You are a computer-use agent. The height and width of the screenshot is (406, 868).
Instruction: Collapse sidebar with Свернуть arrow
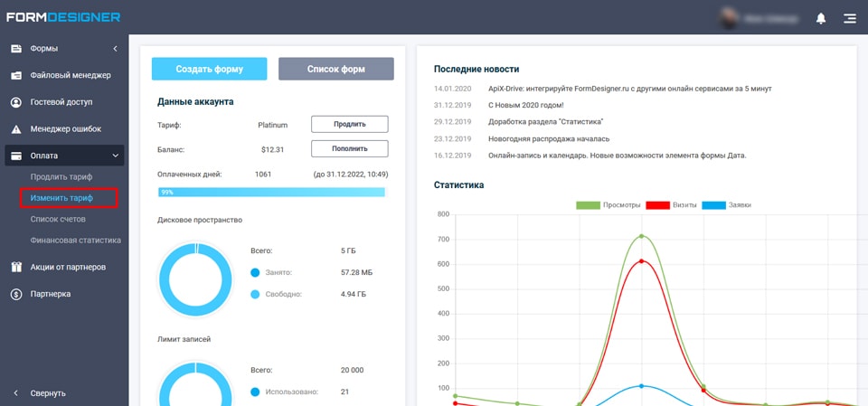coord(16,393)
